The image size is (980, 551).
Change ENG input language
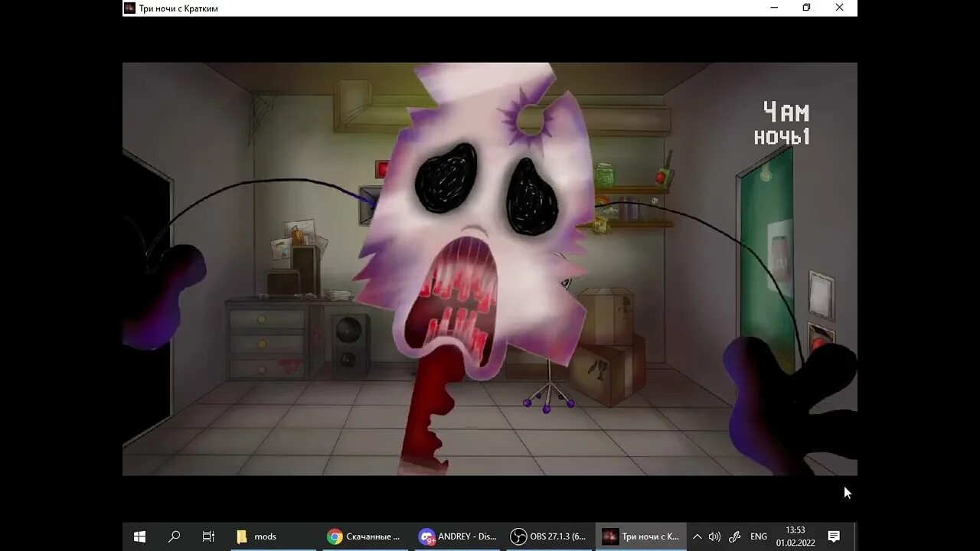pos(759,536)
